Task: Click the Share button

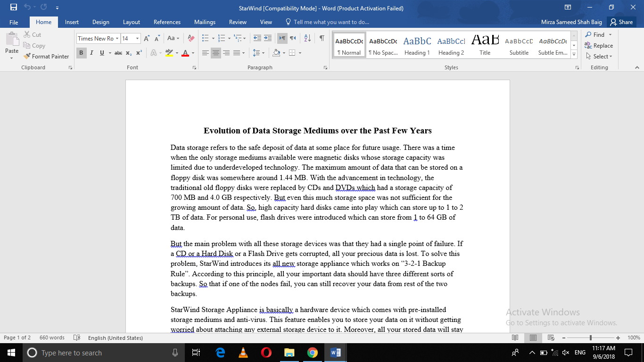Action: coord(621,22)
